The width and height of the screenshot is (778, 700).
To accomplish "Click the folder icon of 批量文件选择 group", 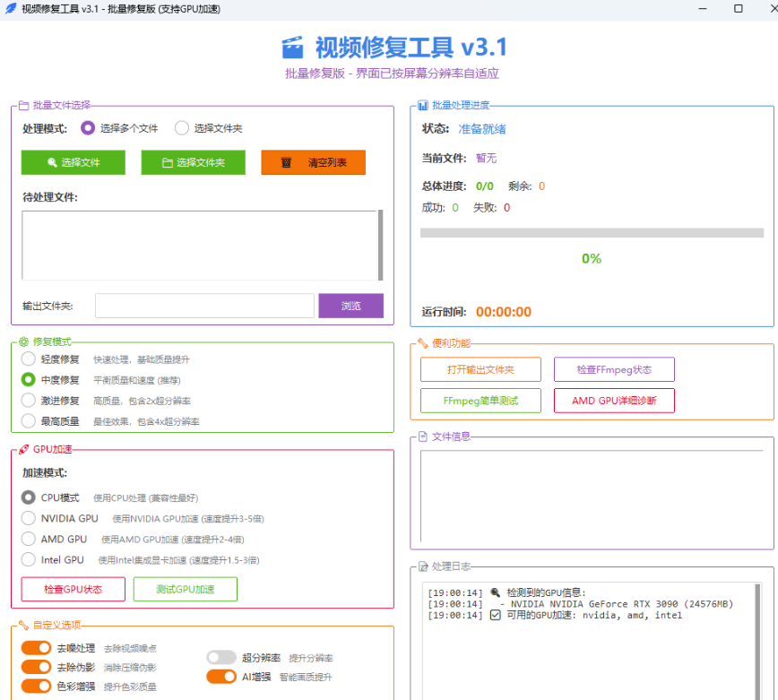I will tap(23, 105).
